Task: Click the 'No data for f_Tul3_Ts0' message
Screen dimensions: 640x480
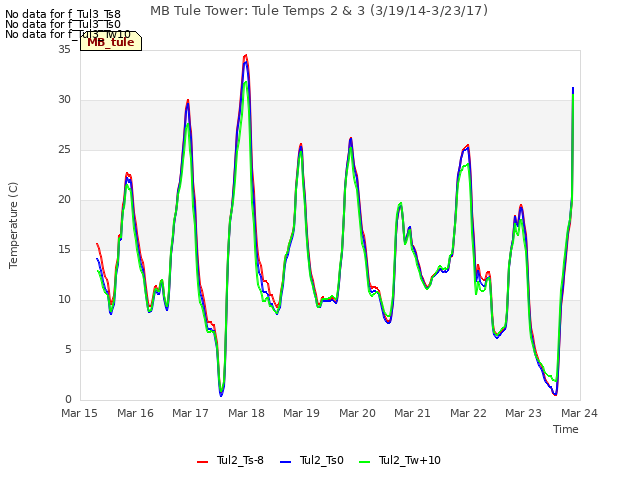Action: pyautogui.click(x=63, y=24)
